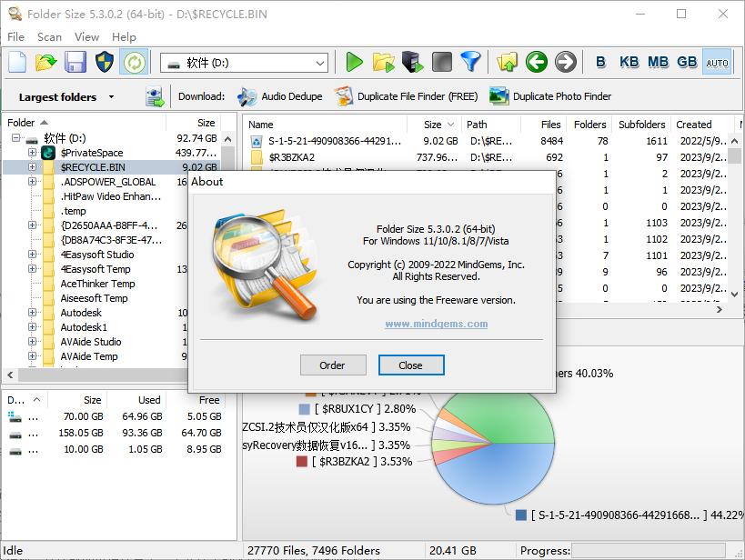745x560 pixels.
Task: Expand the Largest folders dropdown
Action: (111, 97)
